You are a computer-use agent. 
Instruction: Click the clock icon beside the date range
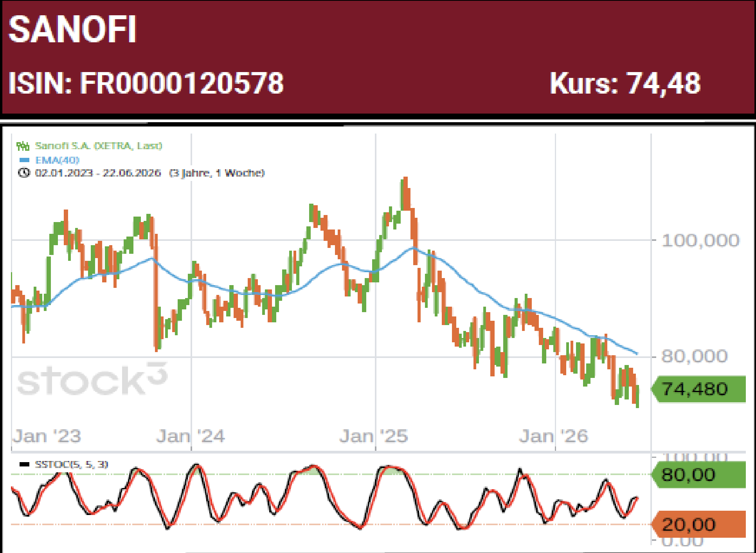(x=24, y=173)
